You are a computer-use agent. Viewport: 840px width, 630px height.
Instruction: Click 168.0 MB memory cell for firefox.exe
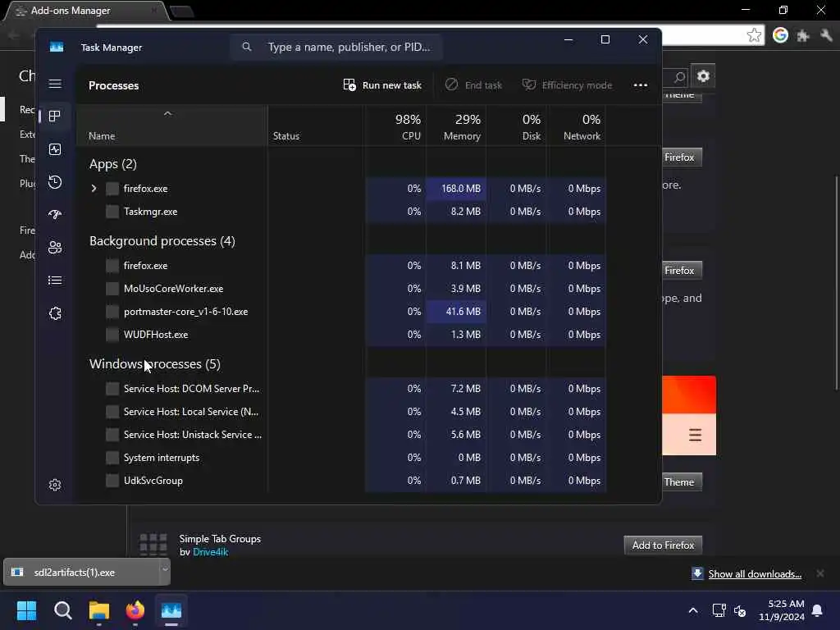coord(456,189)
